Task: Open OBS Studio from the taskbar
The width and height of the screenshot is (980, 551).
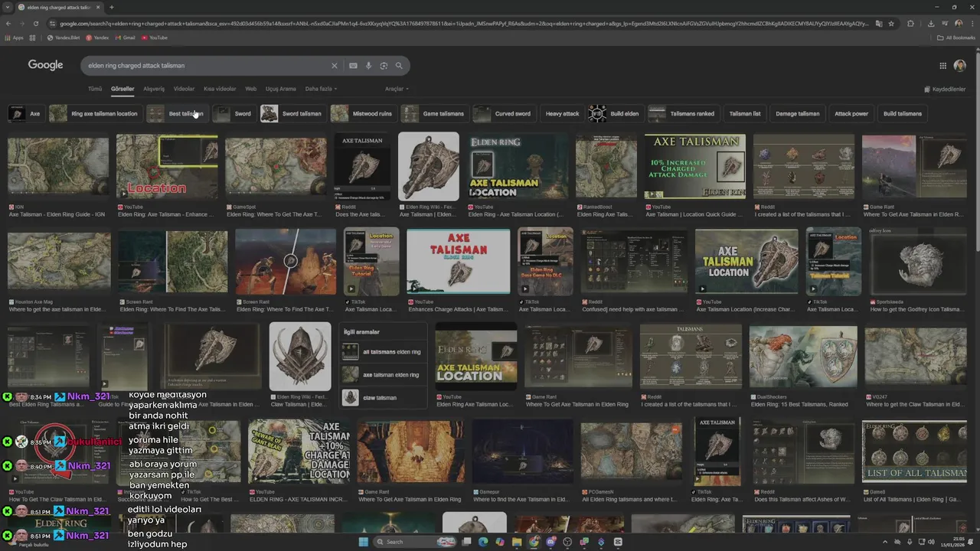Action: (567, 542)
